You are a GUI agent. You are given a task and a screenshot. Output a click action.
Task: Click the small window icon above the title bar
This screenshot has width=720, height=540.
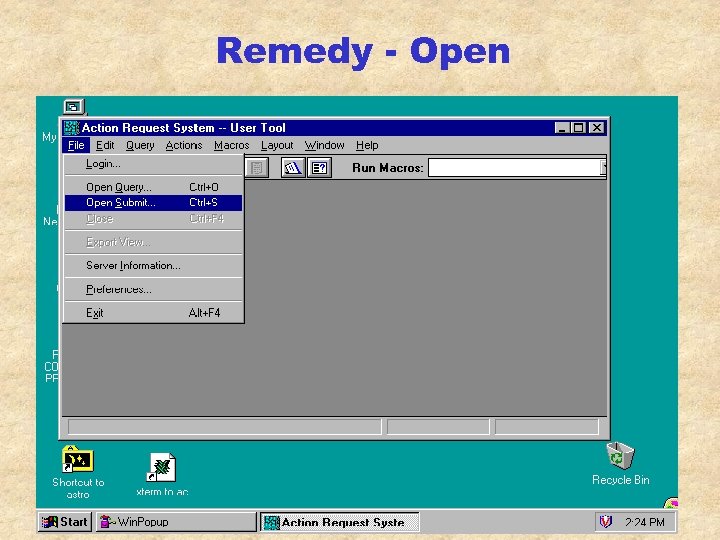pos(73,107)
